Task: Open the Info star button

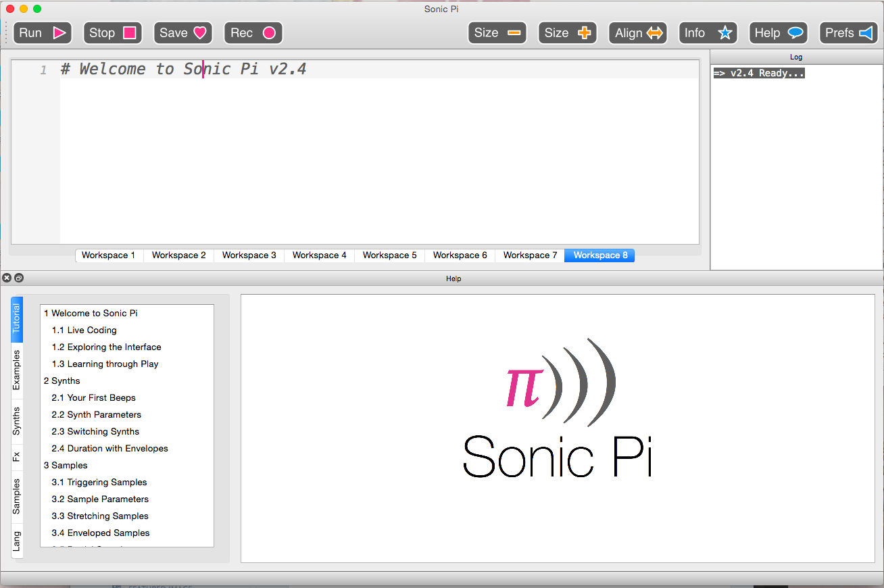Action: (x=708, y=33)
